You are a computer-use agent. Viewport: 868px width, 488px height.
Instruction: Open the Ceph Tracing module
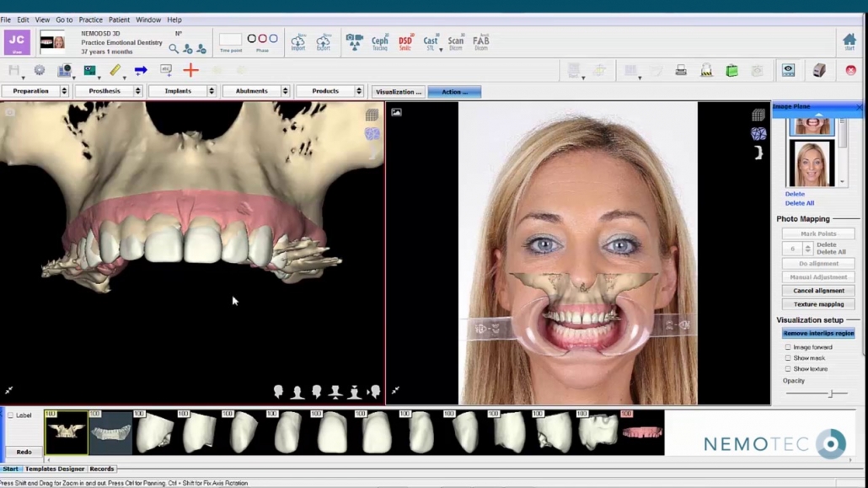point(380,42)
